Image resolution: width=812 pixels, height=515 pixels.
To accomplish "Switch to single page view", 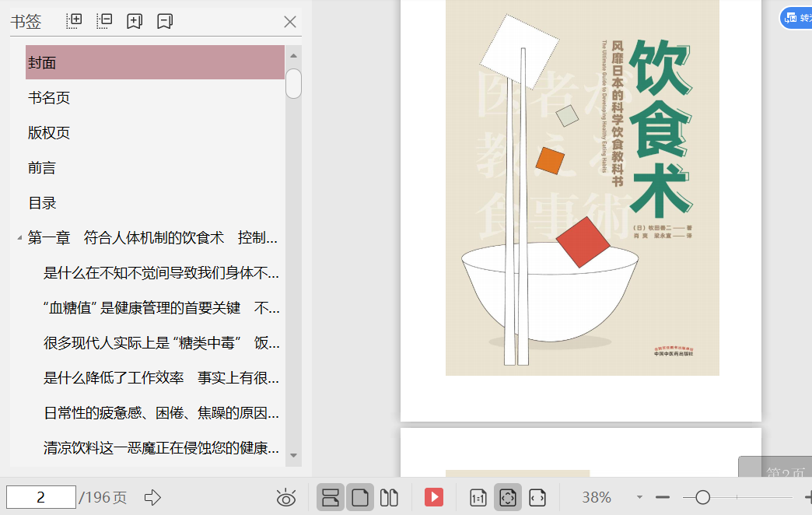I will (360, 497).
